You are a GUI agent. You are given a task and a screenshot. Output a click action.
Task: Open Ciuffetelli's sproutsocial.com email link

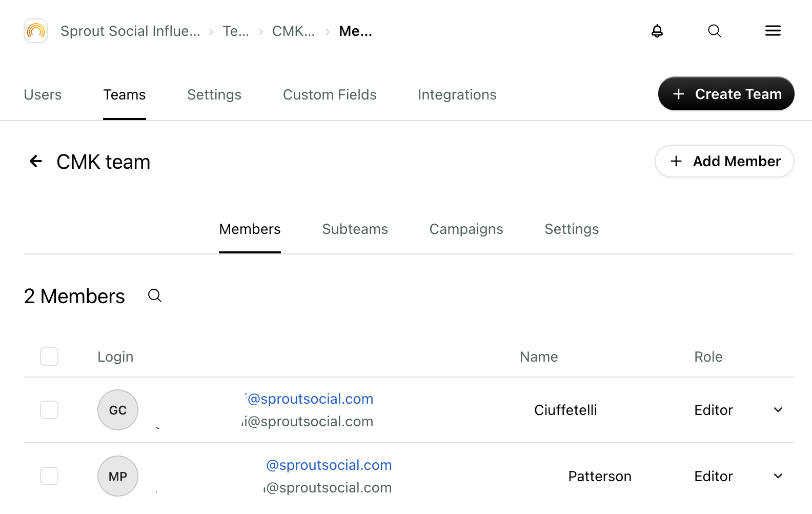coord(309,399)
